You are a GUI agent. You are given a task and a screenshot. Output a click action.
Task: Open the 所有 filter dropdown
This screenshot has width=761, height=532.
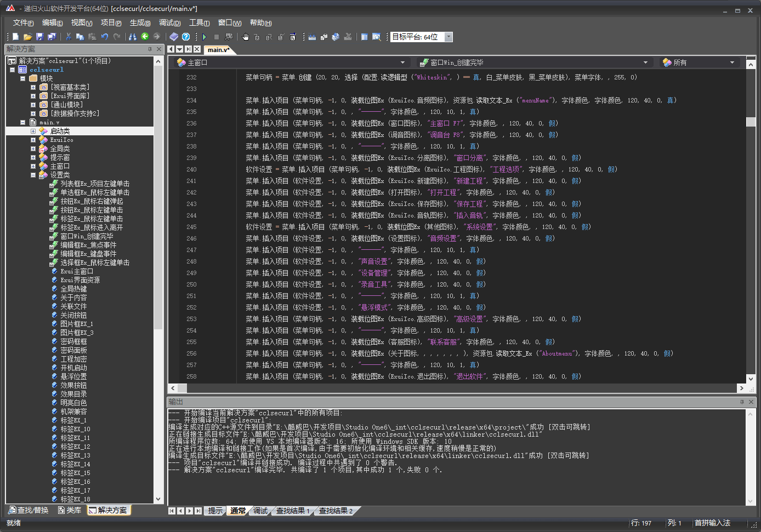click(700, 62)
